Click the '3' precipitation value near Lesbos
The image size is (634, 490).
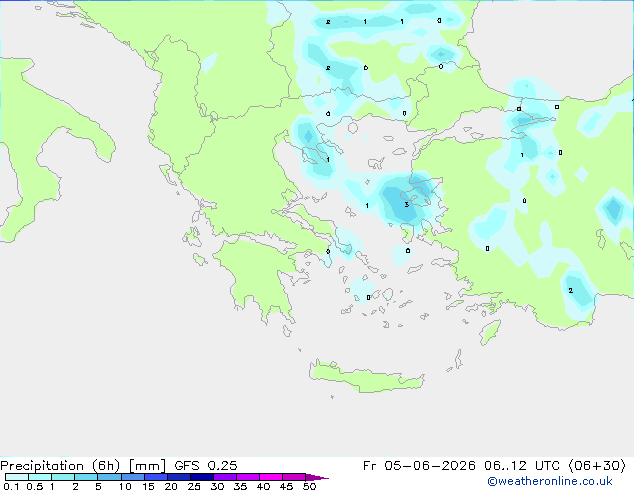point(406,205)
